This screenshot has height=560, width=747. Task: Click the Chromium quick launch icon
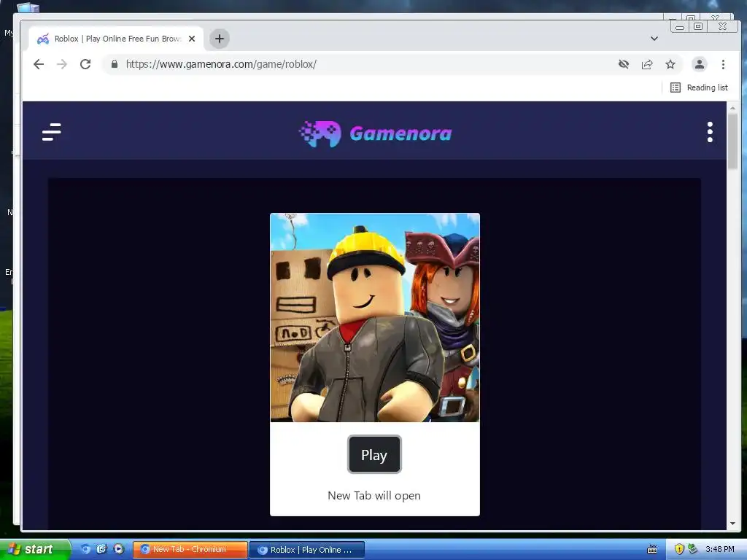coord(86,550)
